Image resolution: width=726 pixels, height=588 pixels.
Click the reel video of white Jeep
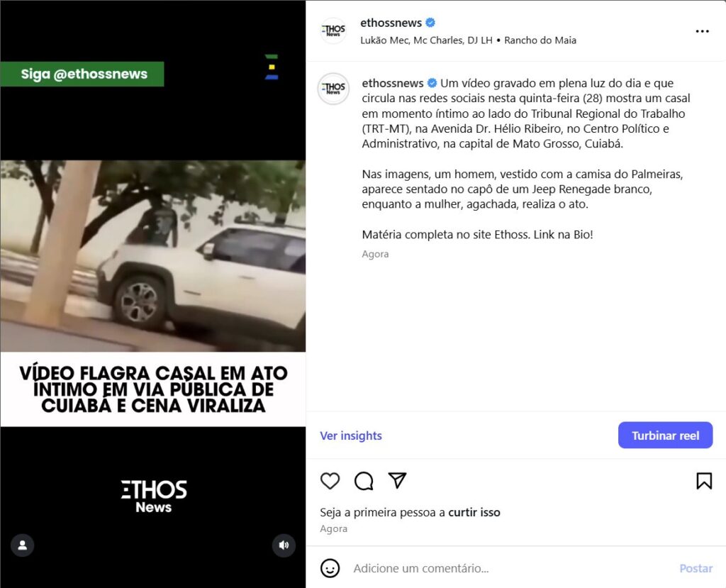[x=153, y=256]
